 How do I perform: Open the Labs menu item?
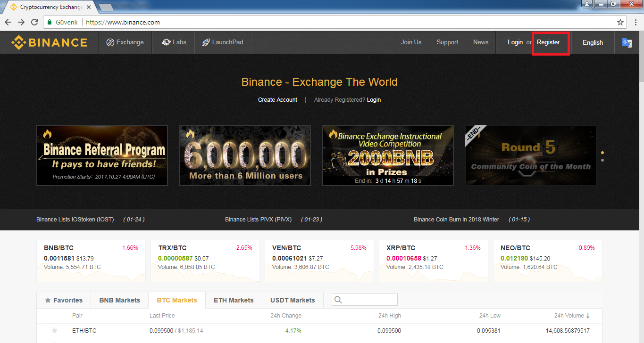coord(174,42)
